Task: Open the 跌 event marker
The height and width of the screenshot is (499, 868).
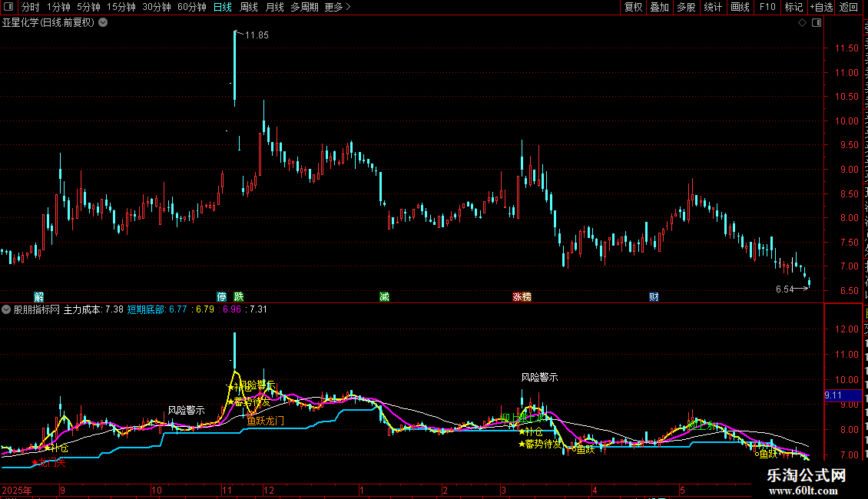Action: pyautogui.click(x=239, y=297)
